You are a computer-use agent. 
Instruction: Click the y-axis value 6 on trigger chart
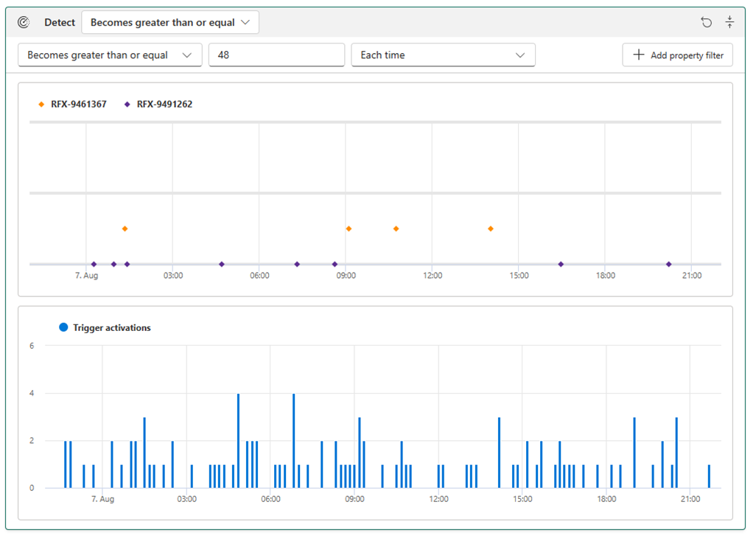[32, 346]
